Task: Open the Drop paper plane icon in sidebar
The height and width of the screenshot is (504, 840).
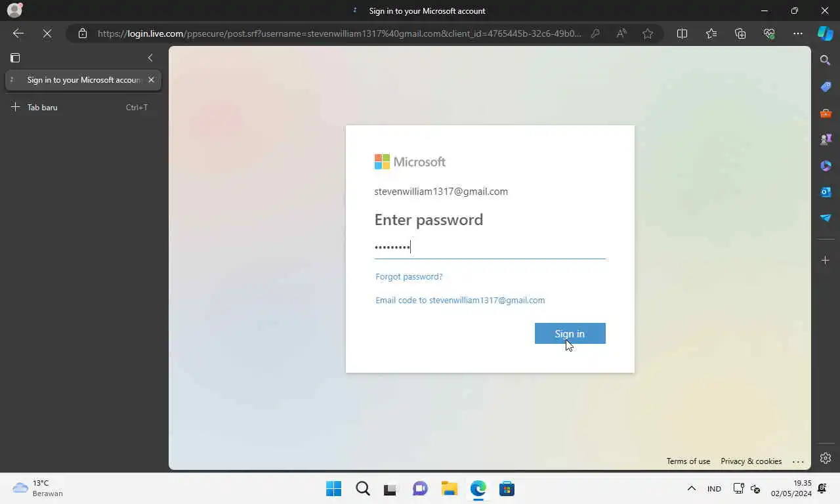Action: pos(826,218)
